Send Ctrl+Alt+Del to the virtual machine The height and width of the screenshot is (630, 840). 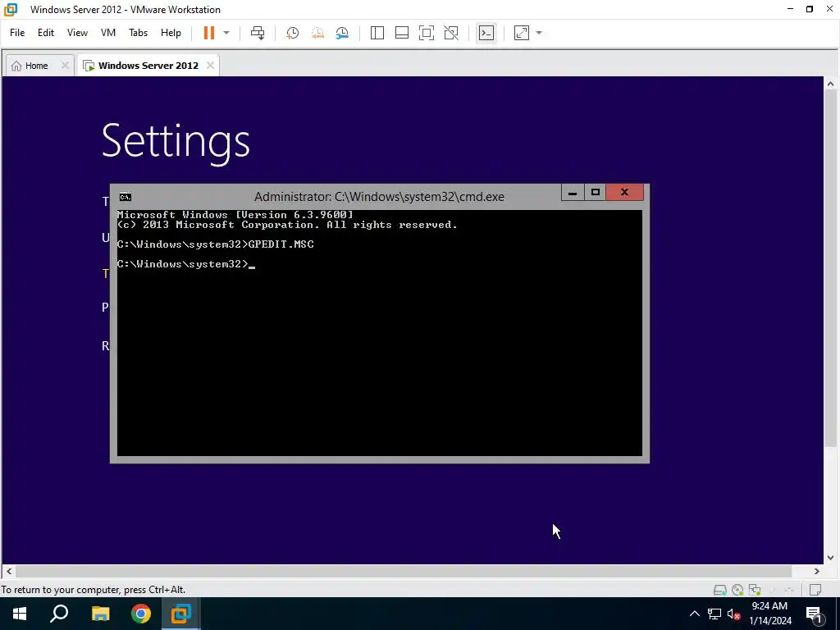click(x=258, y=33)
